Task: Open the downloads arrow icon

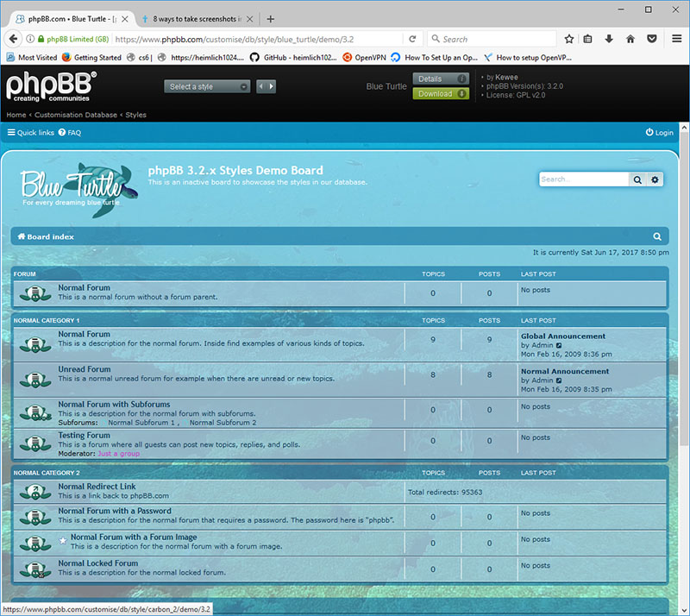Action: coord(609,39)
